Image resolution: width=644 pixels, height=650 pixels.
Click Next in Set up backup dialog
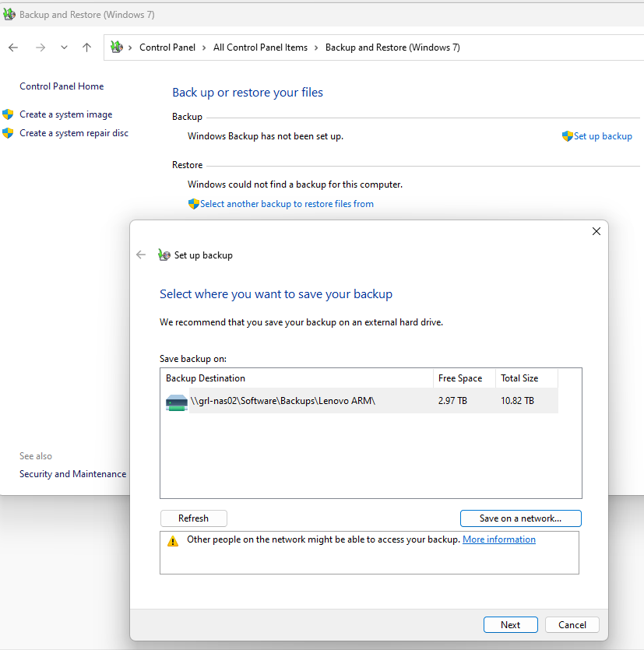coord(511,625)
